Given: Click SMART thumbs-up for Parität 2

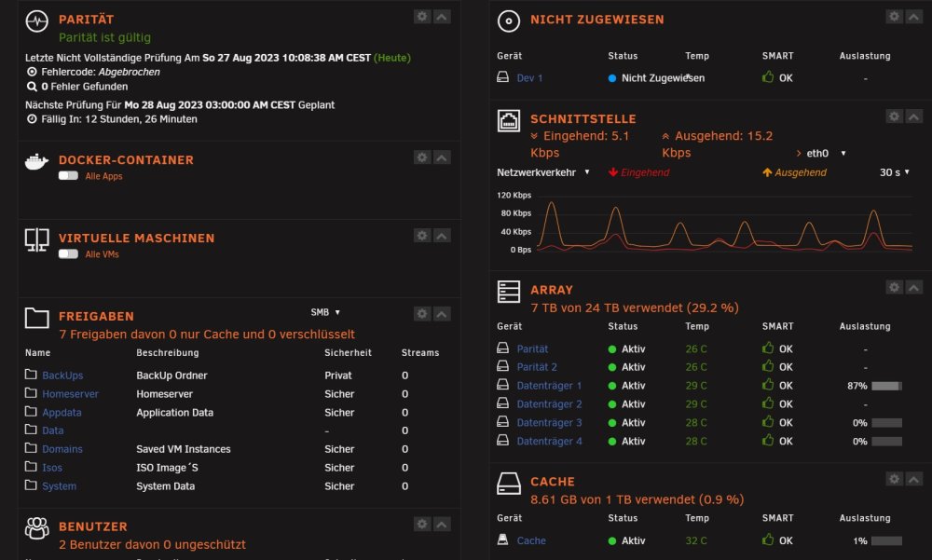Looking at the screenshot, I should click(768, 366).
